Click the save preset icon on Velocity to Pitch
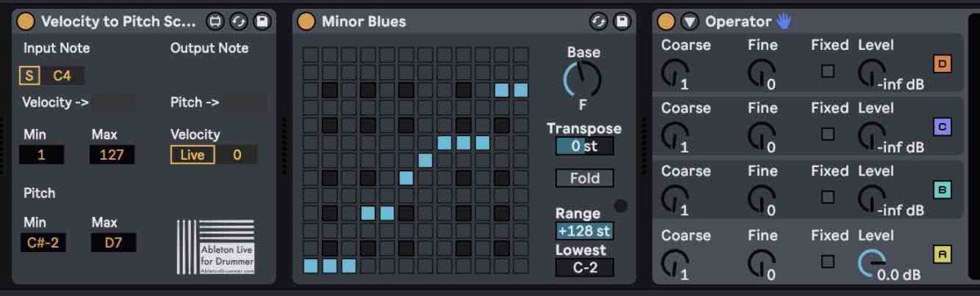Viewport: 980px width, 296px height. coord(262,21)
